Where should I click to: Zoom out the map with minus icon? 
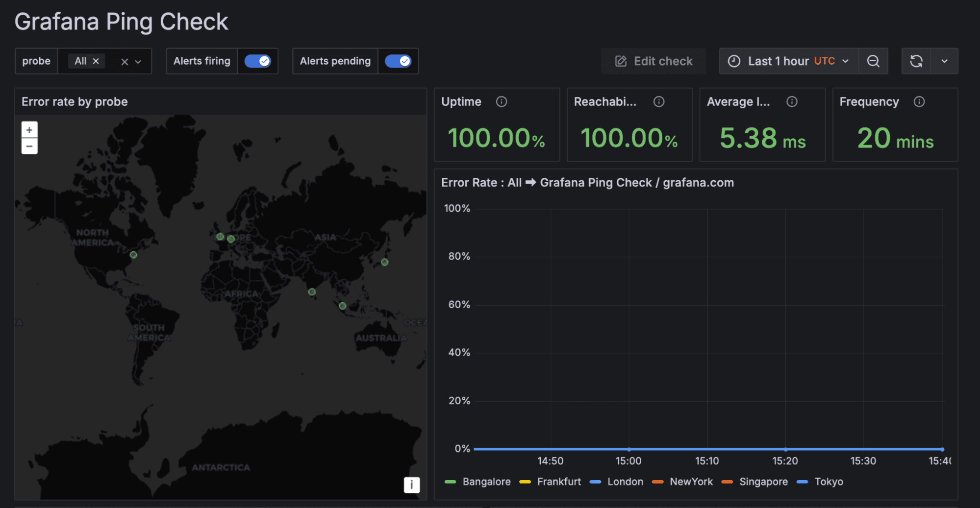click(x=29, y=146)
